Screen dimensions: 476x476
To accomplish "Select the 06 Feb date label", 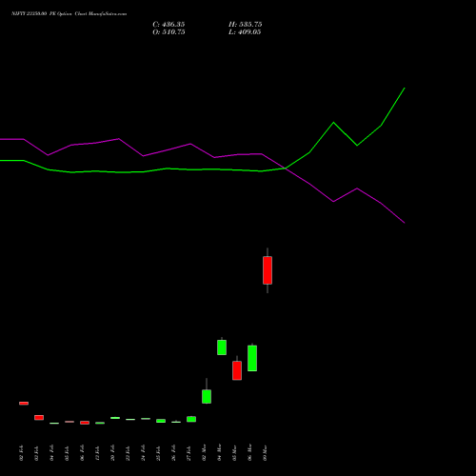I will click(x=82, y=453).
